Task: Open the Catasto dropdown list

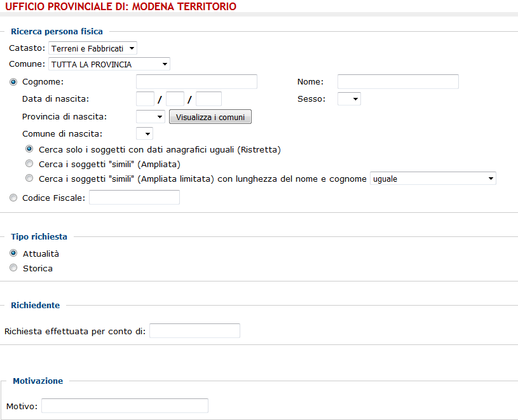Action: [93, 48]
